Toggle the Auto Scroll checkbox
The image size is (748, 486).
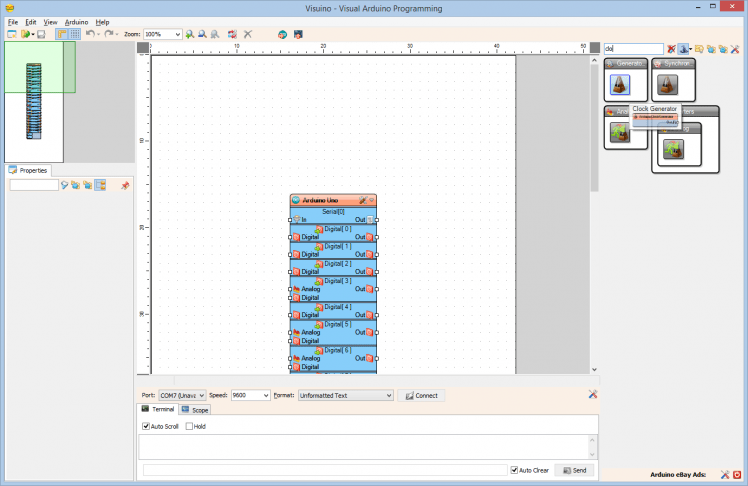click(146, 426)
